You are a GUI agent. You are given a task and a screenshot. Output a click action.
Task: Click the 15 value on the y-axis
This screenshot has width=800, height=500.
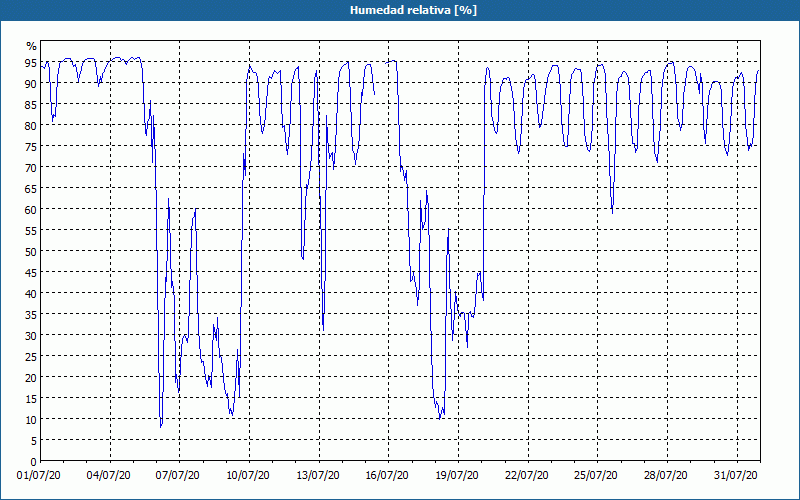(31, 398)
